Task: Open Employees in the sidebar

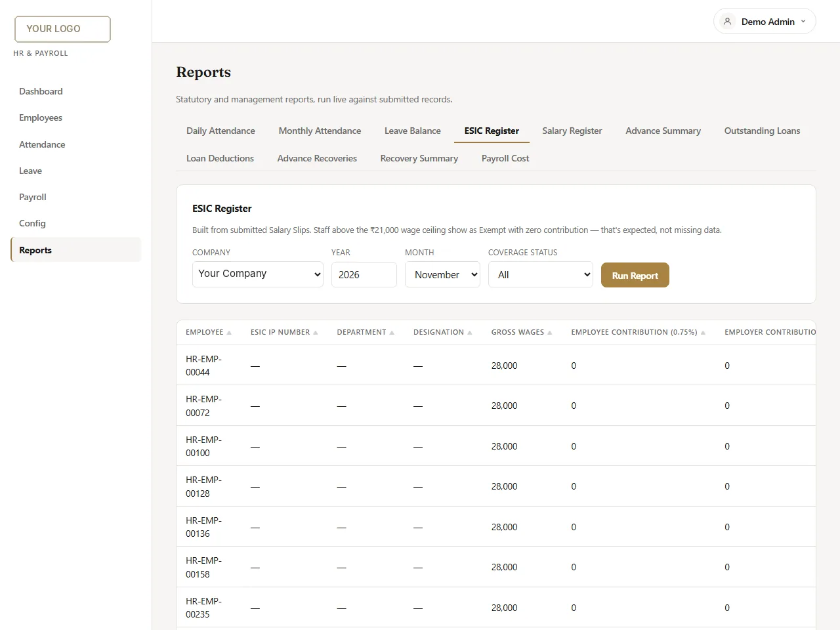Action: point(76,117)
